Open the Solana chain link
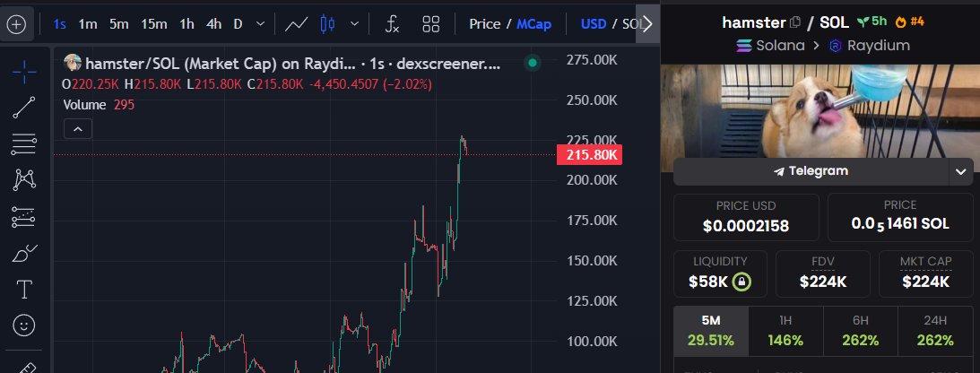This screenshot has width=980, height=373. pos(770,46)
